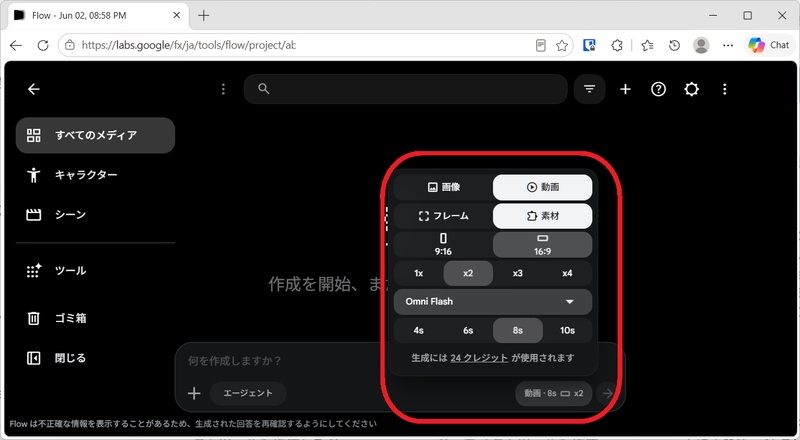This screenshot has width=800, height=440.
Task: Open the far-right vertical dots menu
Action: (724, 89)
